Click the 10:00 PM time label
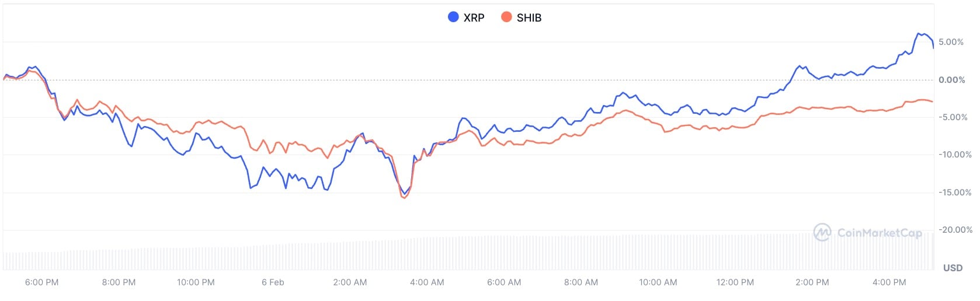980x301 pixels. [196, 282]
